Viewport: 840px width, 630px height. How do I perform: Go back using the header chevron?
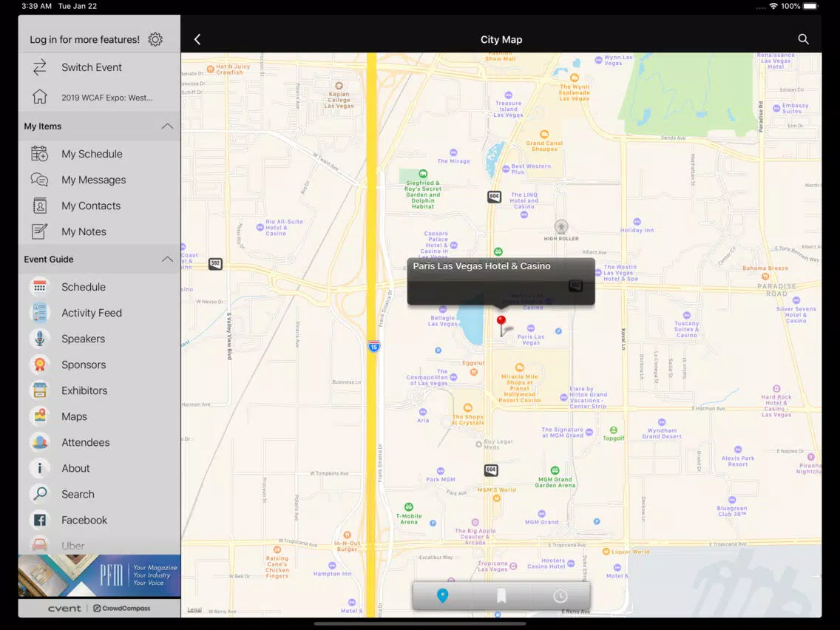click(x=197, y=39)
